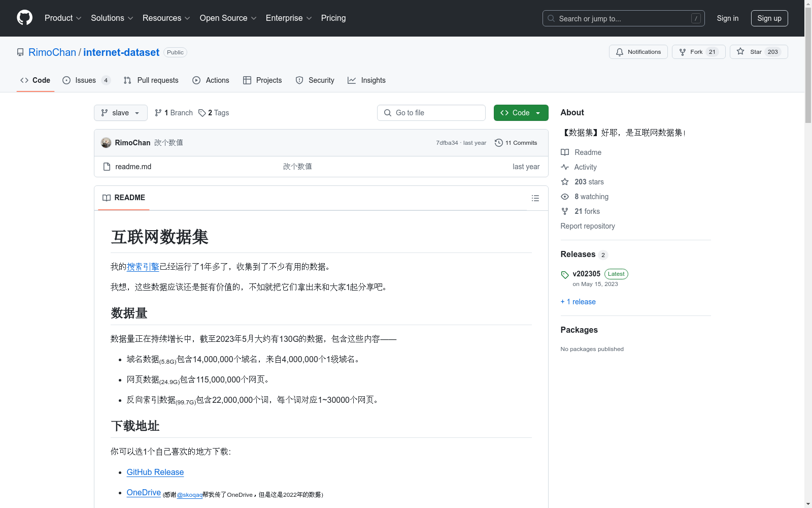Expand the Resources menu
This screenshot has width=812, height=508.
pos(166,18)
